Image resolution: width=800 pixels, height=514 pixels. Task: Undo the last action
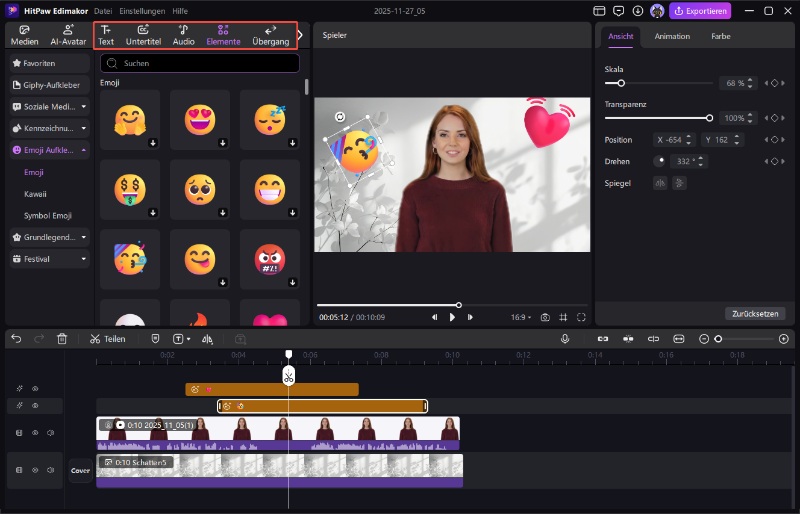coord(16,339)
